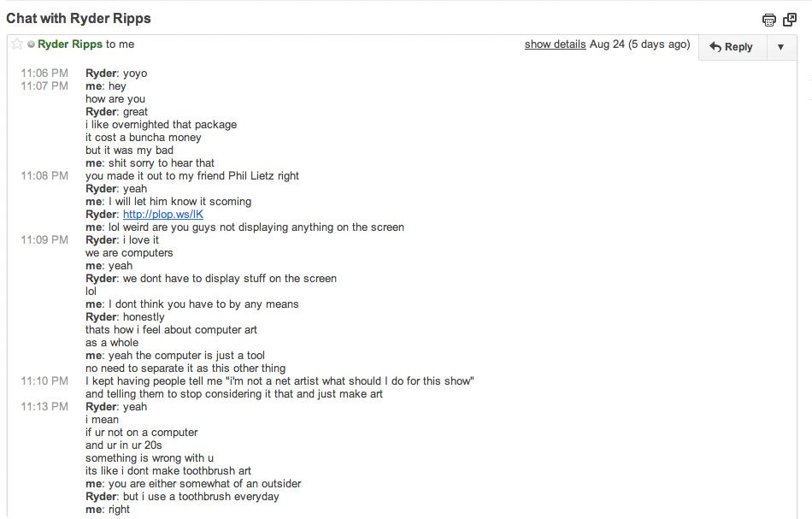
Task: Click the 11:08 PM timestamp
Action: 44,176
